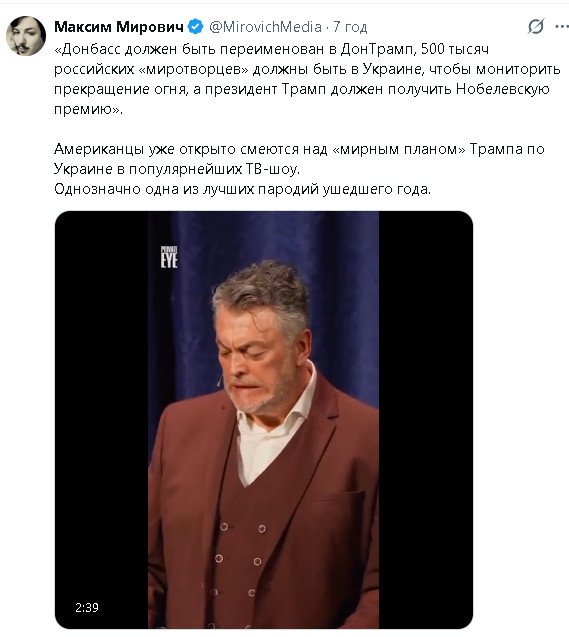Click the text "популярнейших ТВ-шоу"
This screenshot has height=637, width=569.
(214, 169)
